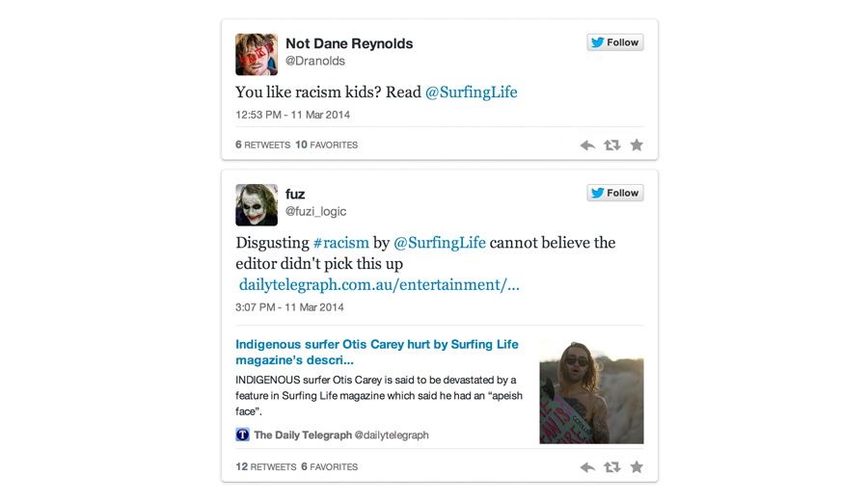Retweet the Not Dane Reynolds tweet
868x502 pixels.
pyautogui.click(x=611, y=145)
